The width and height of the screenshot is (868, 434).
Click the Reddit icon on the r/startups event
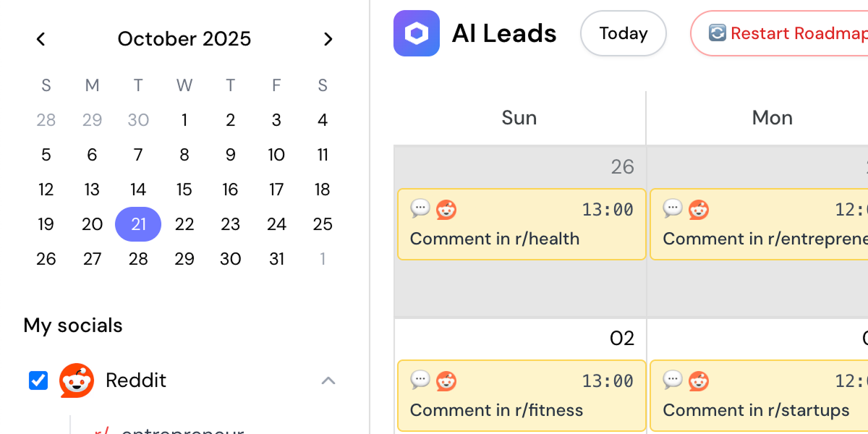click(699, 380)
